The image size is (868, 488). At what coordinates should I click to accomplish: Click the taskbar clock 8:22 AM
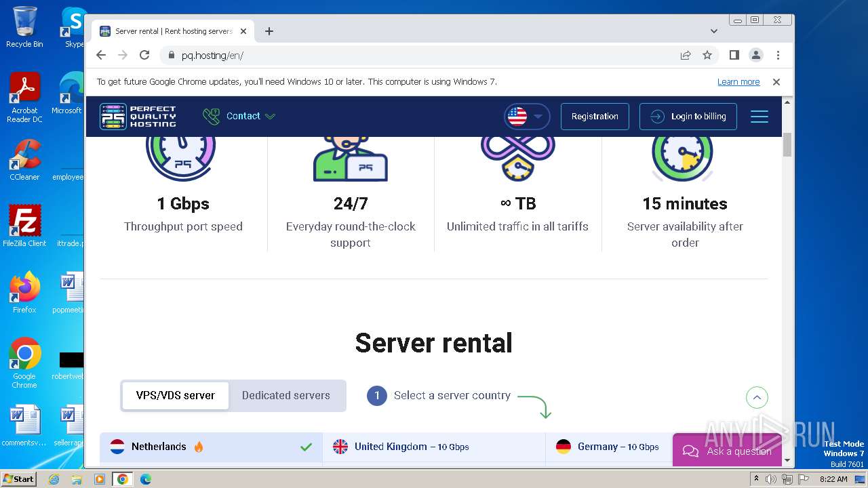pos(833,479)
